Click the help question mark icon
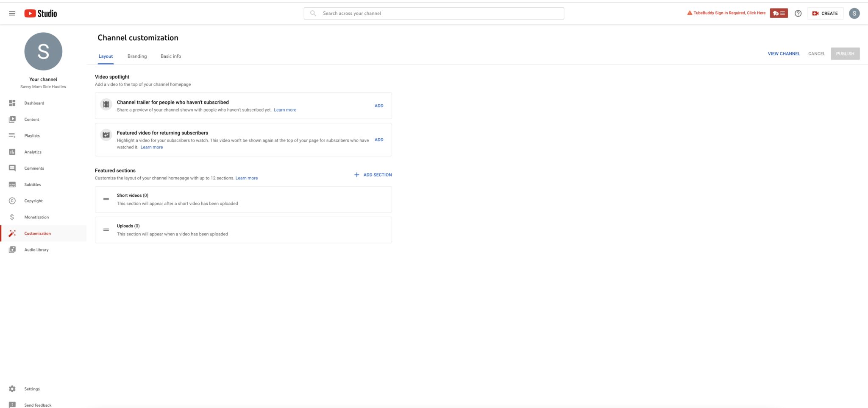 pos(798,13)
